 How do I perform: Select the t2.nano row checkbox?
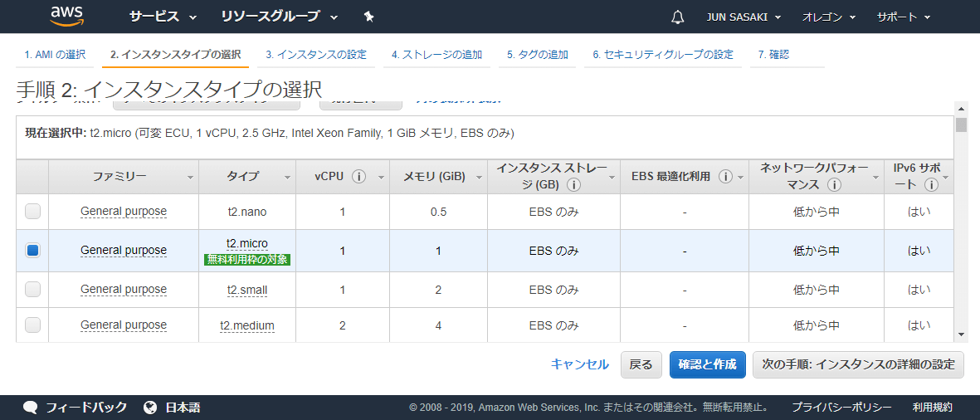click(32, 212)
